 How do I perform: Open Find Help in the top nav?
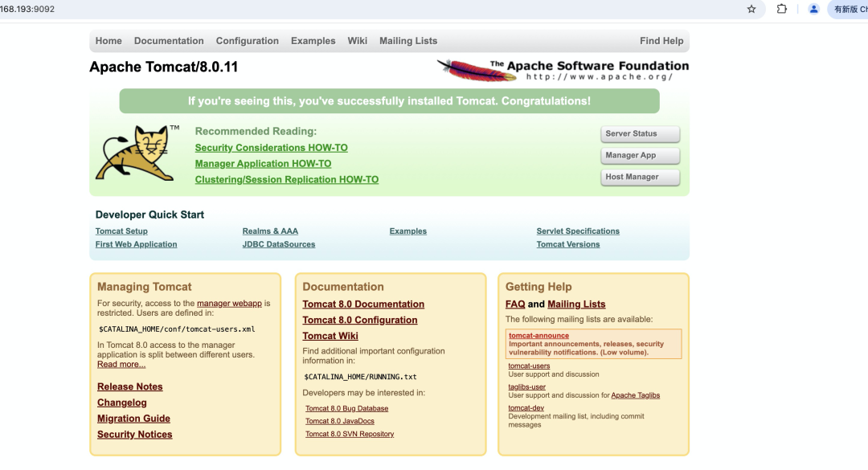[x=661, y=41]
